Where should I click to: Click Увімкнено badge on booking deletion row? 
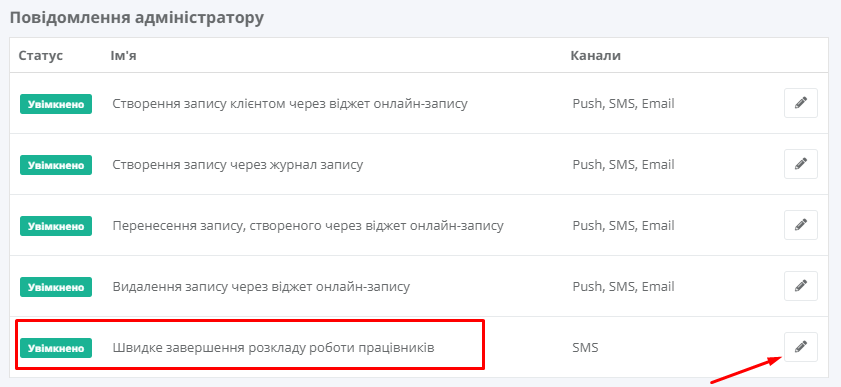coord(56,287)
